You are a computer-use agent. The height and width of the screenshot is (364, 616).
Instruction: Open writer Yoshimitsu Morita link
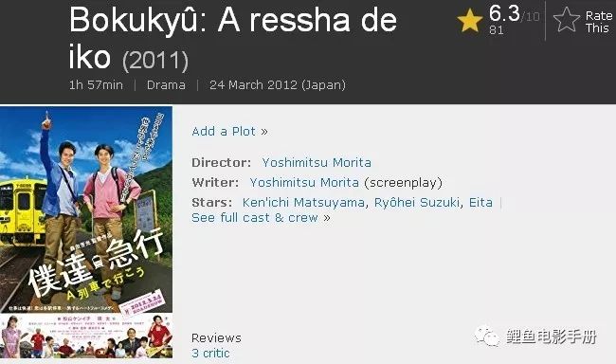304,183
